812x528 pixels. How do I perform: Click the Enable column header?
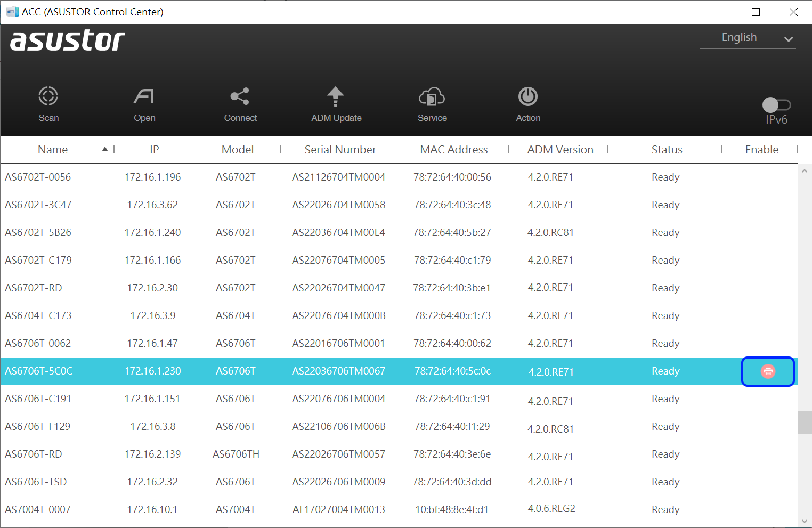click(x=762, y=150)
